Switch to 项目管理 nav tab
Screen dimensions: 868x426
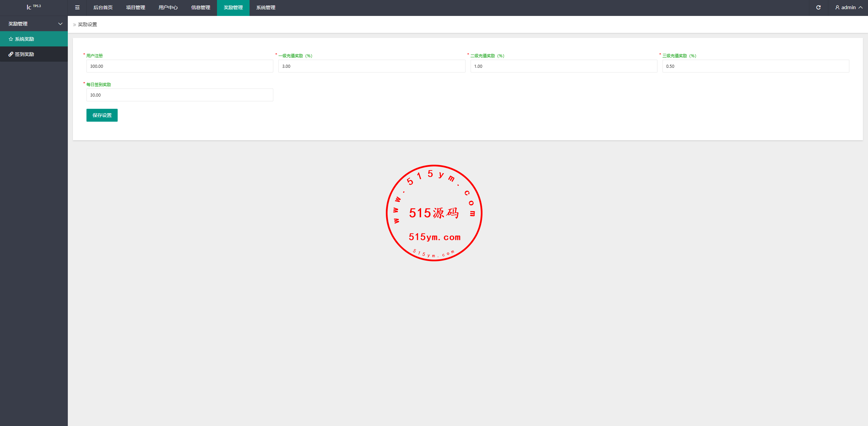(135, 7)
